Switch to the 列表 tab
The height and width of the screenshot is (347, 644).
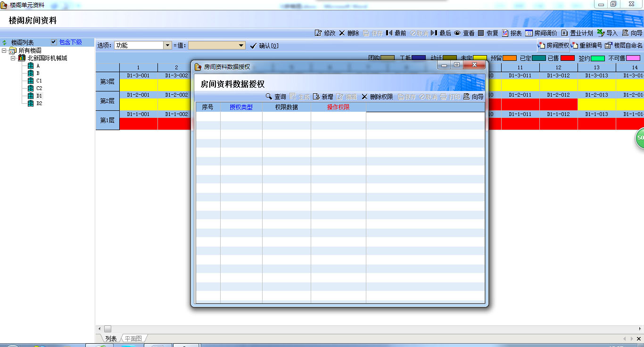pyautogui.click(x=111, y=339)
